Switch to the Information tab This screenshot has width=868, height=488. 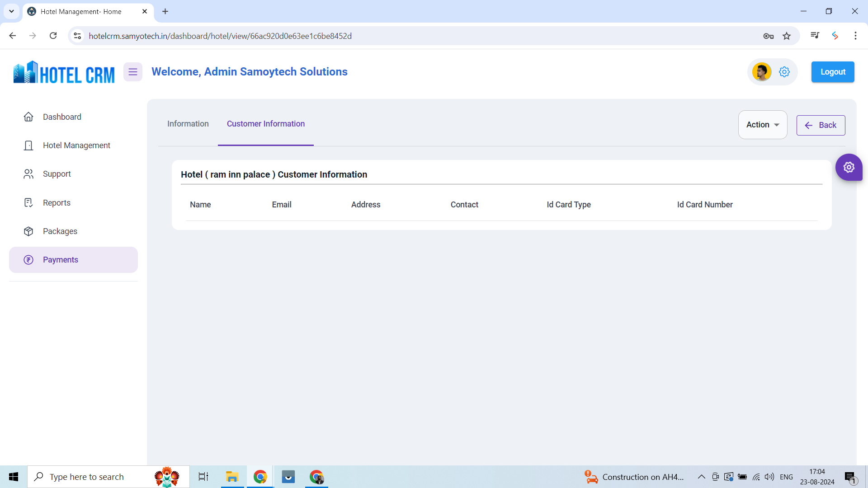(188, 124)
